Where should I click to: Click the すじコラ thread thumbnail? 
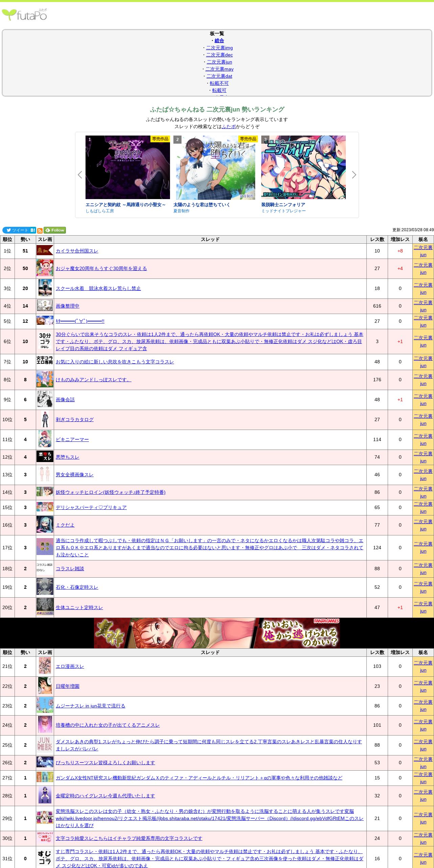click(x=45, y=857)
